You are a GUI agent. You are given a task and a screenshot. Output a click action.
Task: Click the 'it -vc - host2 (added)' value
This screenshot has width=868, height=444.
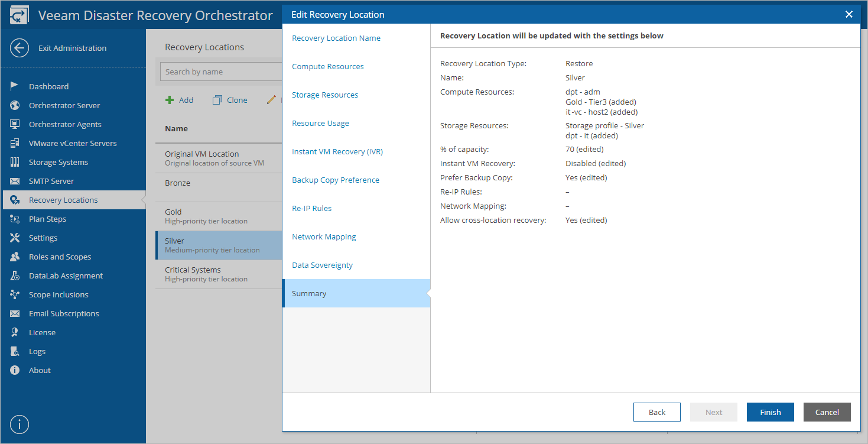point(602,112)
